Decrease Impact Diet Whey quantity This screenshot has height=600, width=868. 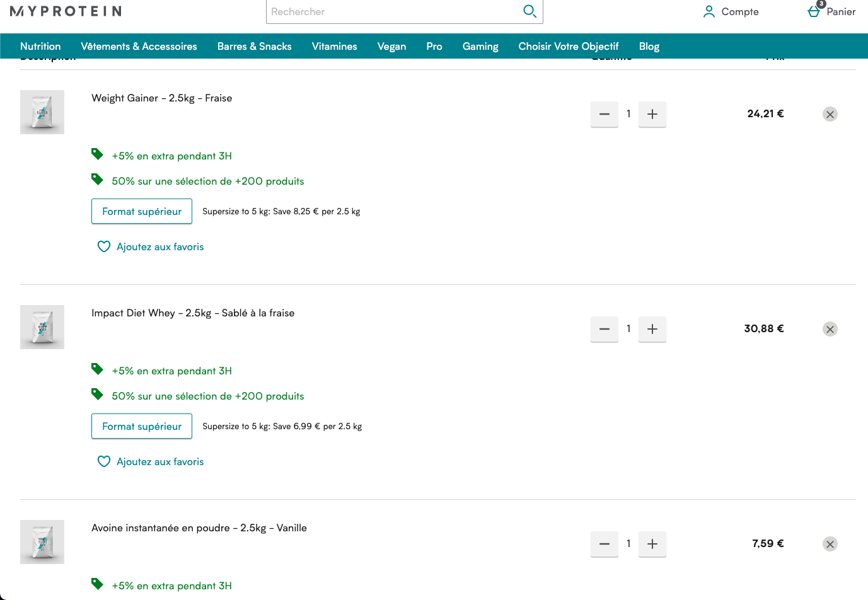605,329
